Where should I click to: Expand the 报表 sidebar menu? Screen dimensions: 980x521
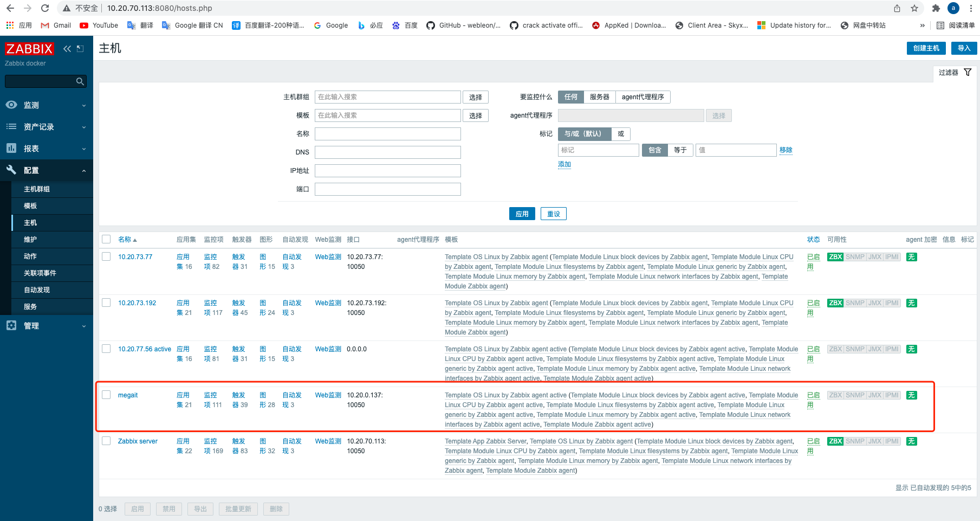[x=47, y=149]
